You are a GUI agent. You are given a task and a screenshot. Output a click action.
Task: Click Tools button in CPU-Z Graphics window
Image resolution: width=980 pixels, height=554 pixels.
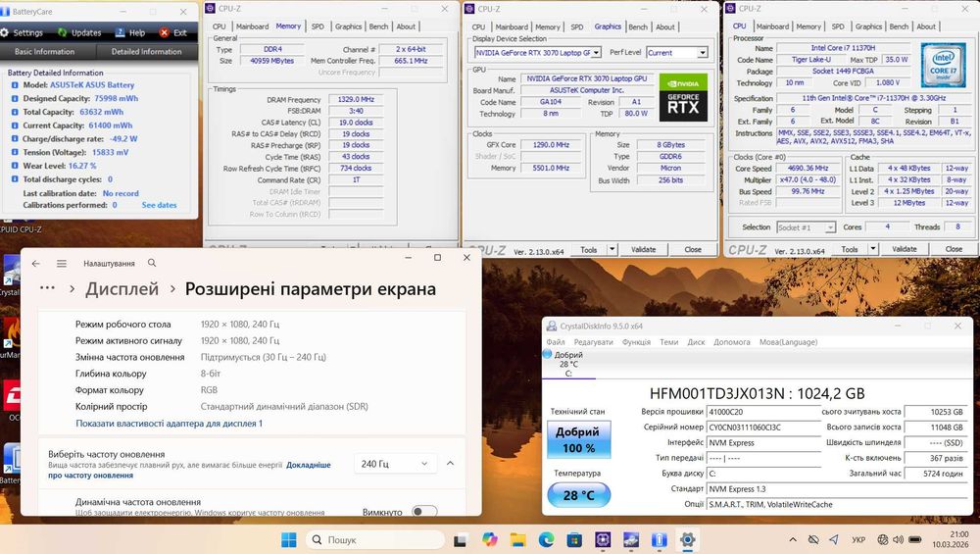(588, 249)
